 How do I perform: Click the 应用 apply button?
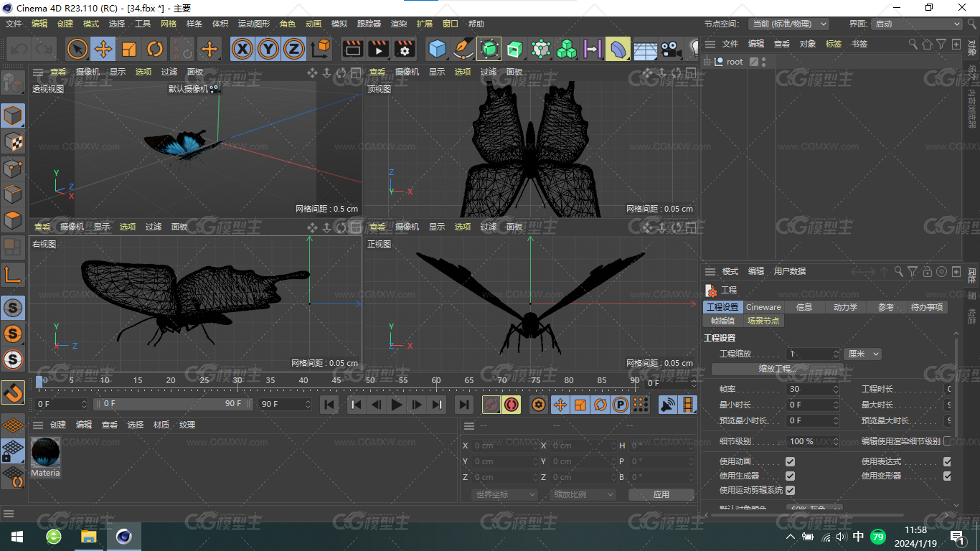click(661, 494)
